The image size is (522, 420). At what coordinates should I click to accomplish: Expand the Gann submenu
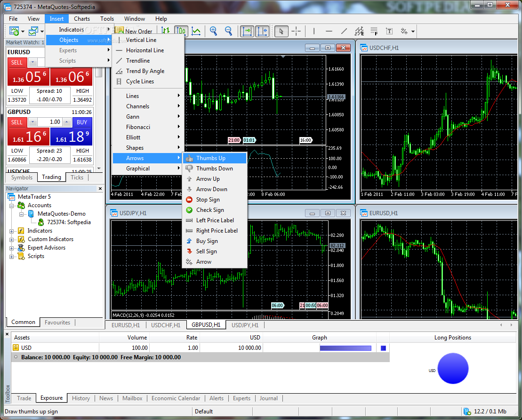(x=148, y=117)
